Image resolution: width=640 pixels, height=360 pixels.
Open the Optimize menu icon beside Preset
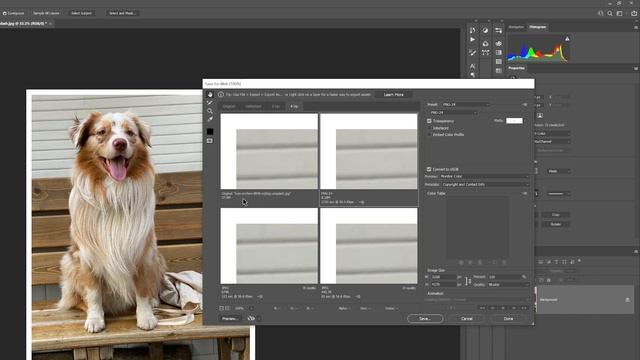(x=524, y=104)
